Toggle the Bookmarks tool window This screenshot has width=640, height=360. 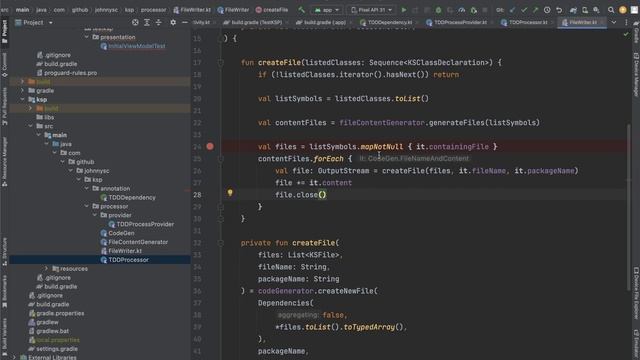pos(4,291)
